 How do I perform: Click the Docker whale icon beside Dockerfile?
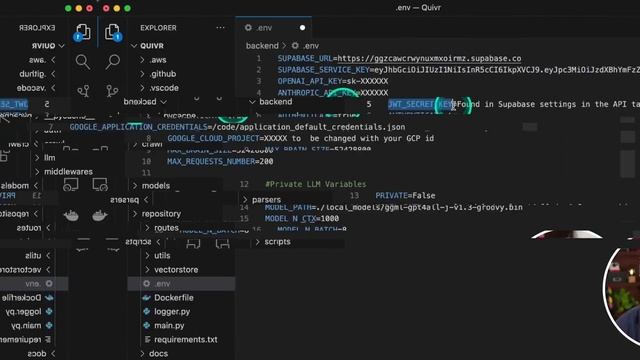[147, 298]
